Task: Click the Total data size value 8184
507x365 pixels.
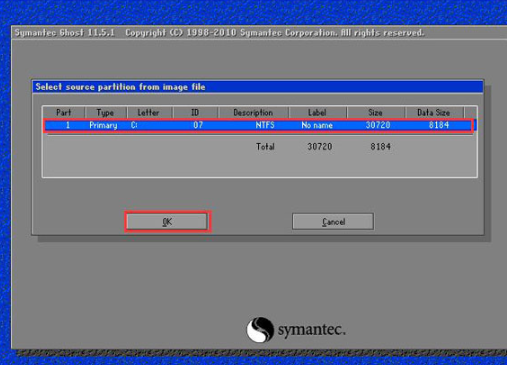Action: (380, 147)
